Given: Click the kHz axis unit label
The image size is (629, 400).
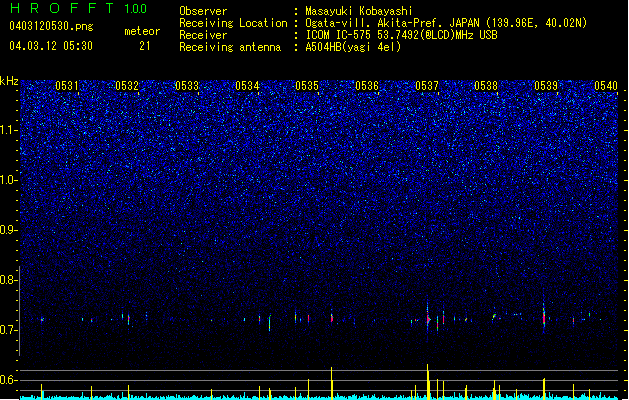Looking at the screenshot, I should 9,81.
